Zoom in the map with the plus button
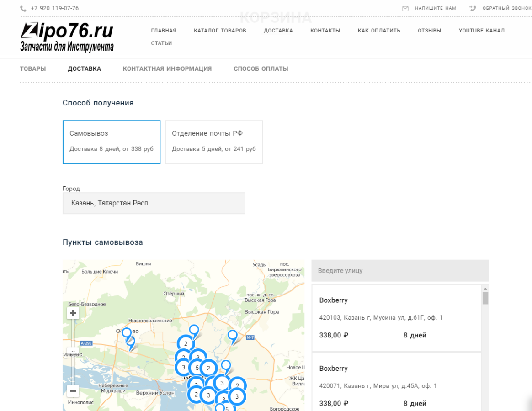This screenshot has height=411, width=532. coord(73,312)
